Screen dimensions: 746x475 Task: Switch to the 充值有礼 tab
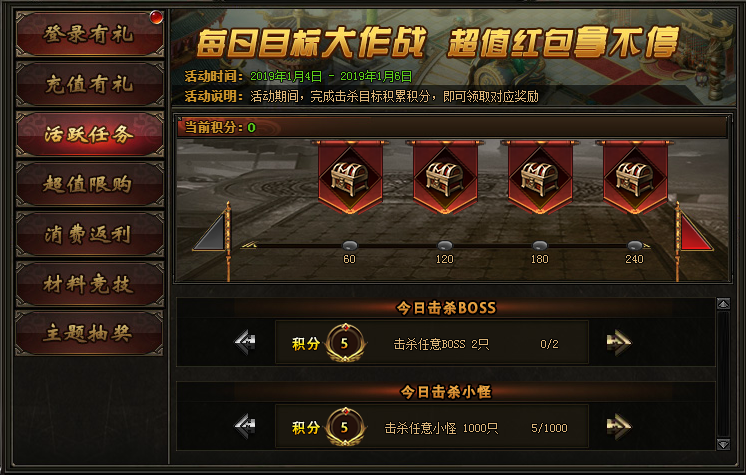(90, 84)
